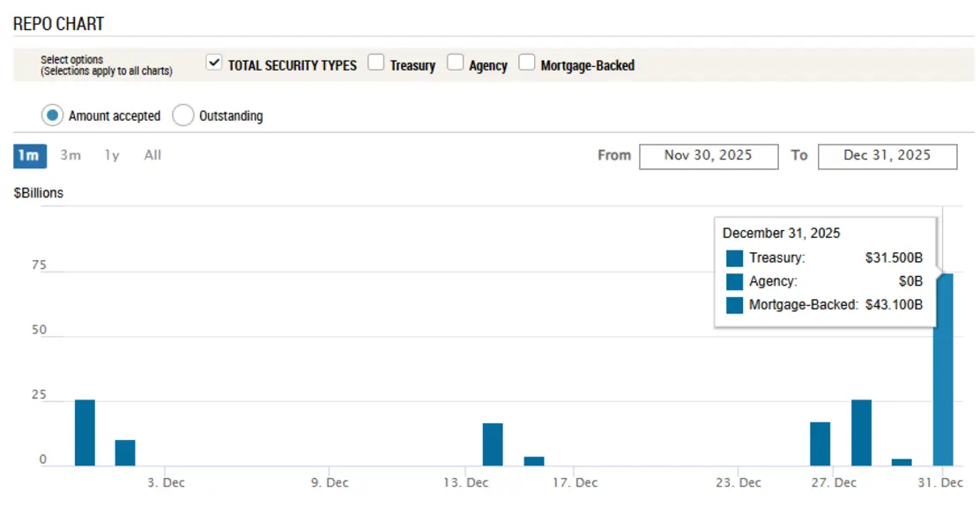Screen dimensions: 980x507
Task: Click the bar right after 13. Dec
Action: 493,444
